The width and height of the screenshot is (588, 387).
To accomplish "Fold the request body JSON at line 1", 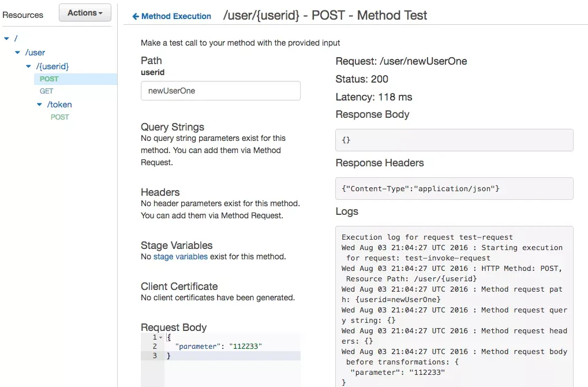I will 160,337.
